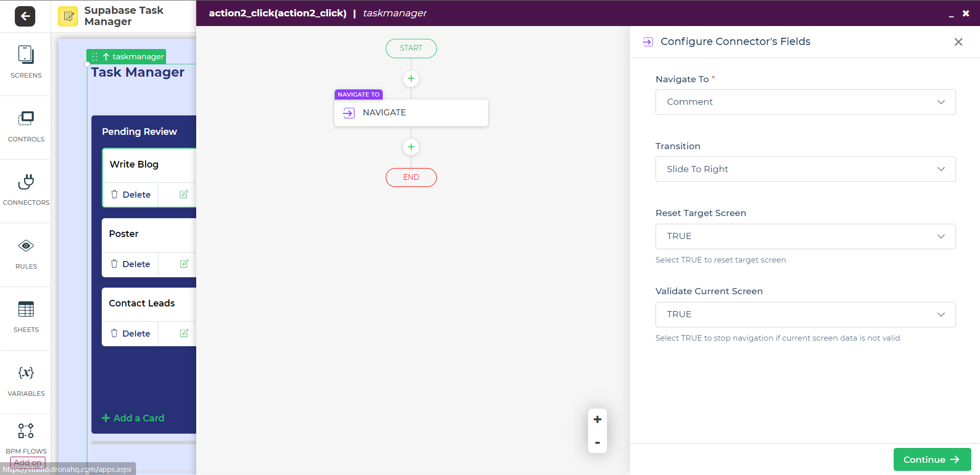Add a step before END node
980x475 pixels.
(x=411, y=147)
